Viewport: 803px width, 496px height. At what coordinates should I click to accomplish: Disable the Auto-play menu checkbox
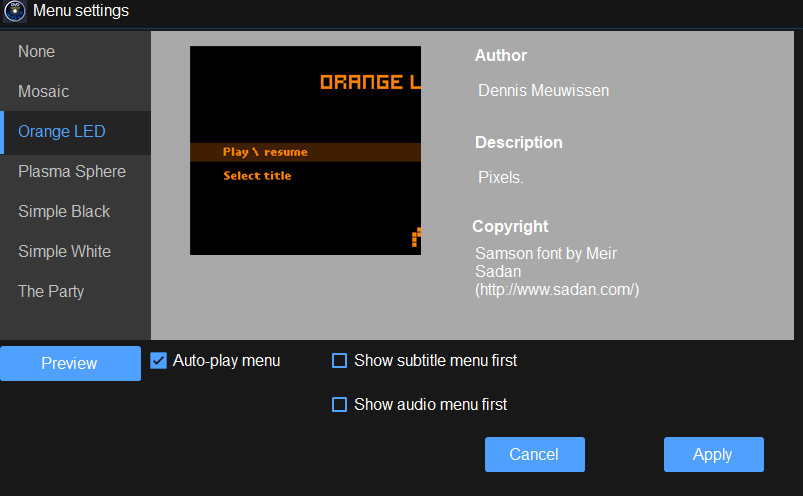pos(158,361)
